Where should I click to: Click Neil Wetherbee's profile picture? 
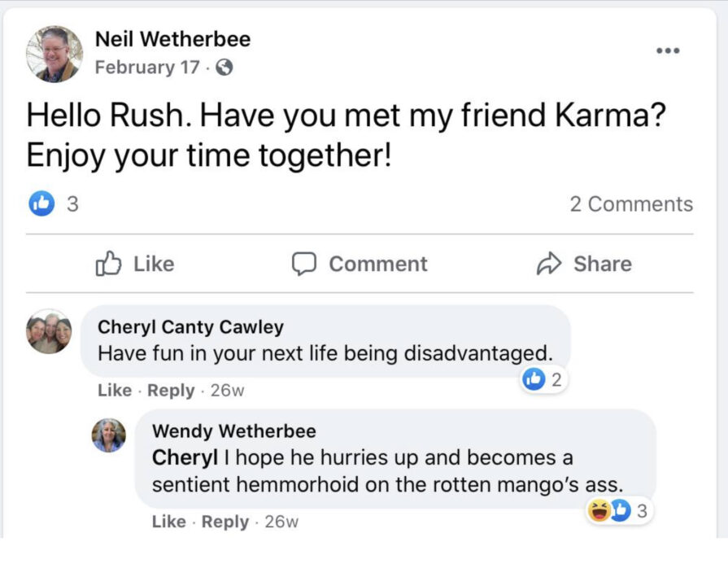pos(54,54)
